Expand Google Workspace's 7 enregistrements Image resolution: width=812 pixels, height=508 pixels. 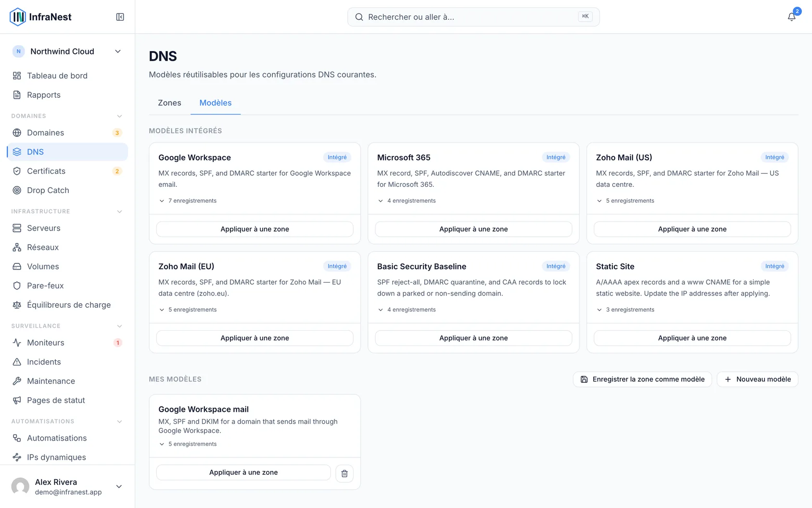coord(188,201)
